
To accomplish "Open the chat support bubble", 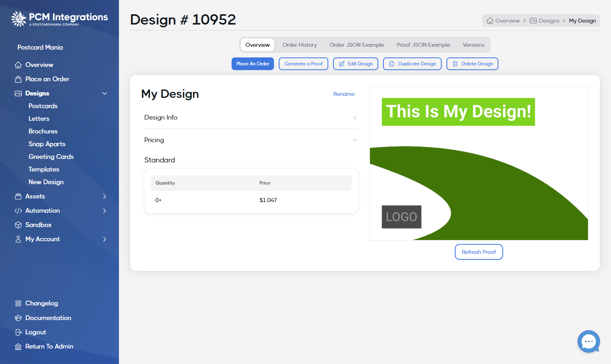I will tap(589, 341).
